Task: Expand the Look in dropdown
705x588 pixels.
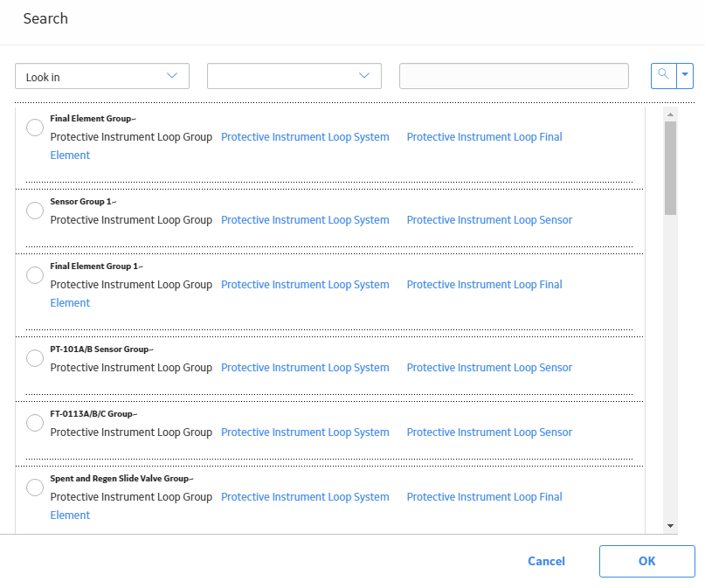Action: 102,76
